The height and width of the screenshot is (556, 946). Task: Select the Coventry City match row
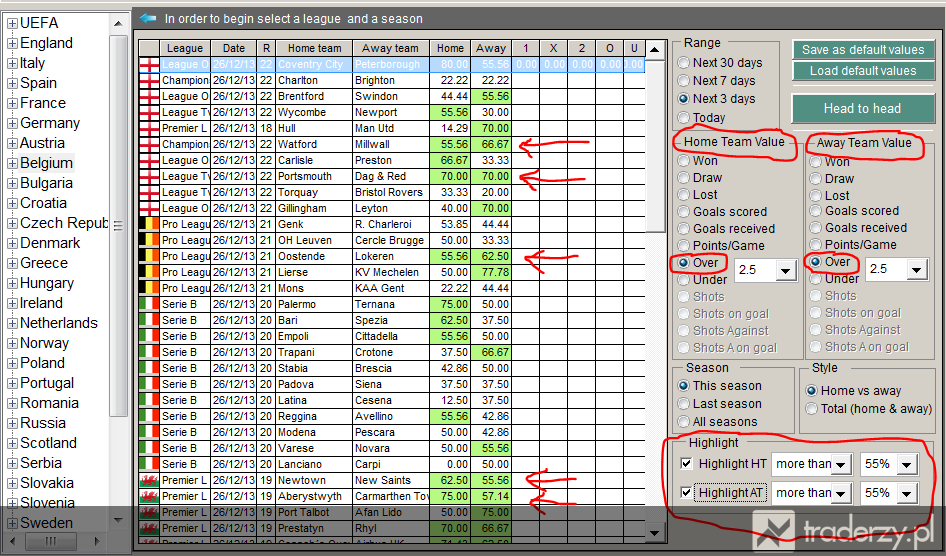(392, 65)
